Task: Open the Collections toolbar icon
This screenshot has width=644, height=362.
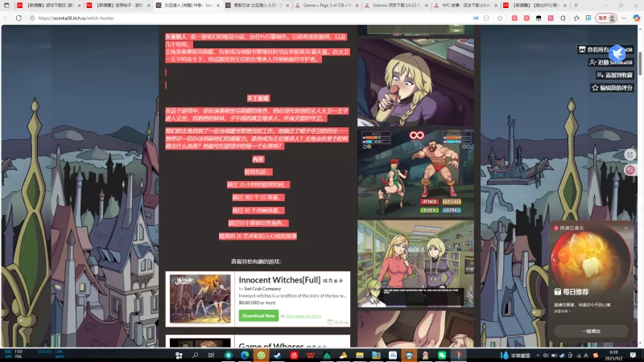Action: click(x=588, y=18)
